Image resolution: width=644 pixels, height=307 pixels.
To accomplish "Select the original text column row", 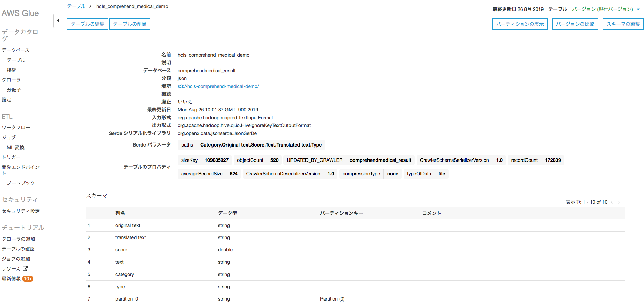I will click(355, 225).
